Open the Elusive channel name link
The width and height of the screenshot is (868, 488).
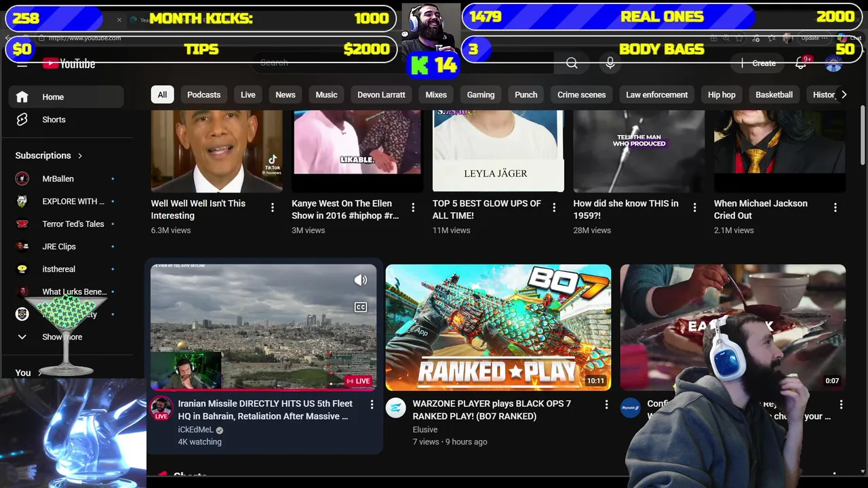point(425,430)
